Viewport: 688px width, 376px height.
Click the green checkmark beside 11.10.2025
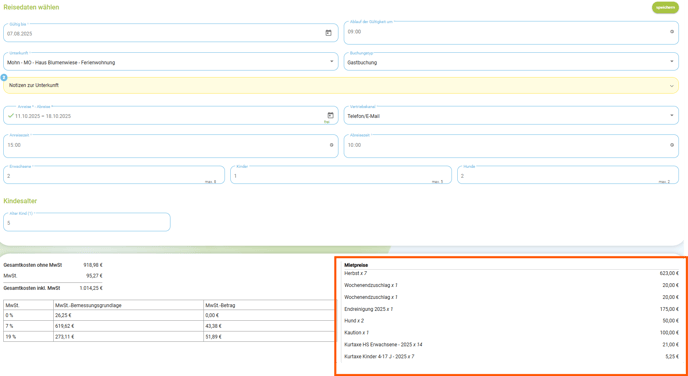pyautogui.click(x=11, y=116)
